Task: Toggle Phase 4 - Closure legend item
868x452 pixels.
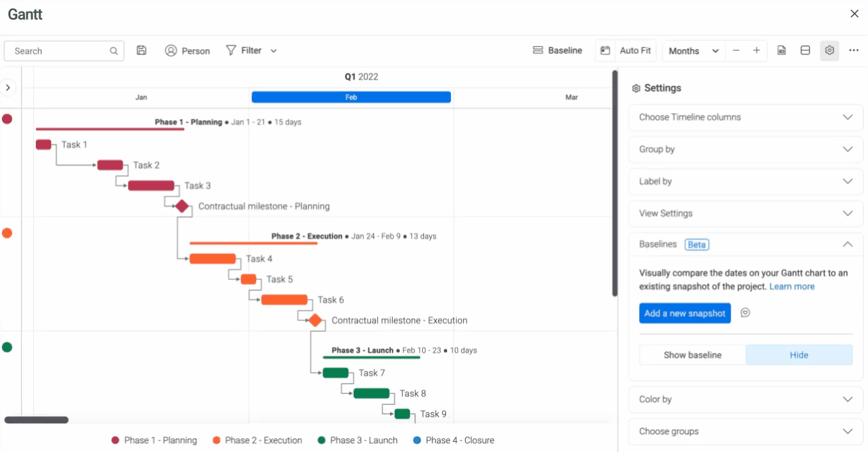Action: point(454,440)
